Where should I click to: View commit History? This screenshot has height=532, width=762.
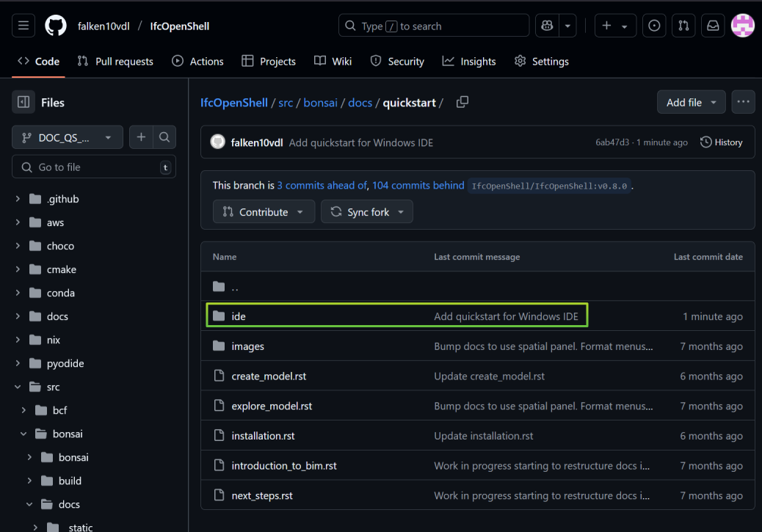tap(721, 142)
